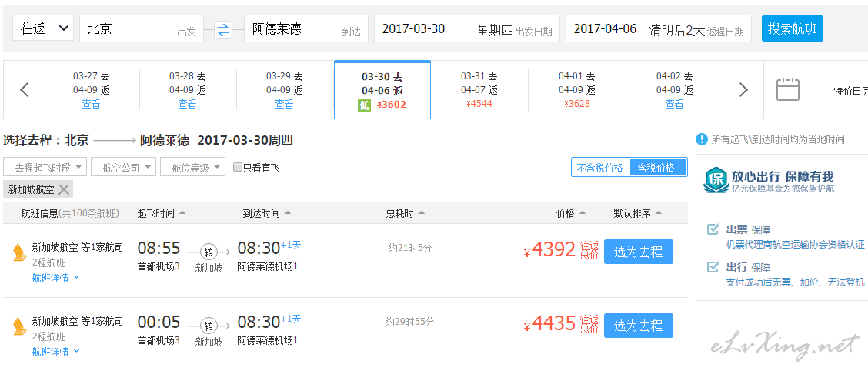This screenshot has width=868, height=371.
Task: Click the 搜索航班 button
Action: click(x=792, y=28)
